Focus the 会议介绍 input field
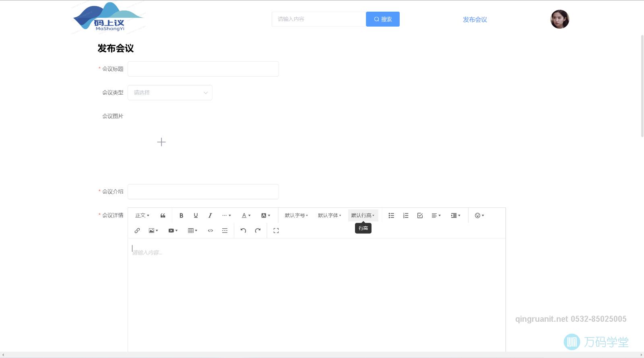Viewport: 644px width, 358px height. click(x=203, y=192)
